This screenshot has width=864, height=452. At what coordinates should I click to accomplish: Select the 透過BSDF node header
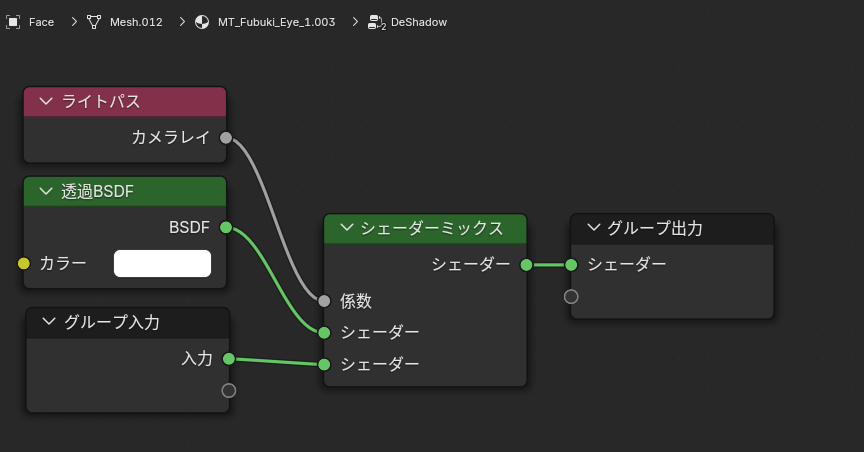(x=125, y=191)
